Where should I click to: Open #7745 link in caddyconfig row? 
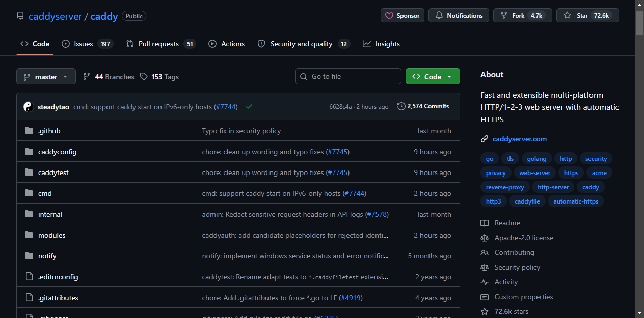337,152
